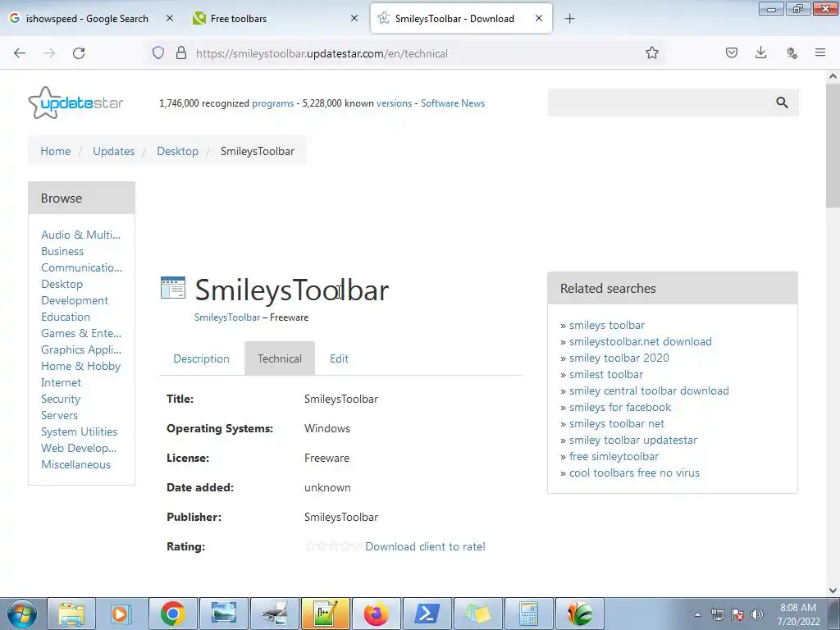Click the Action Center flag icon
This screenshot has height=630, width=840.
coord(737,615)
